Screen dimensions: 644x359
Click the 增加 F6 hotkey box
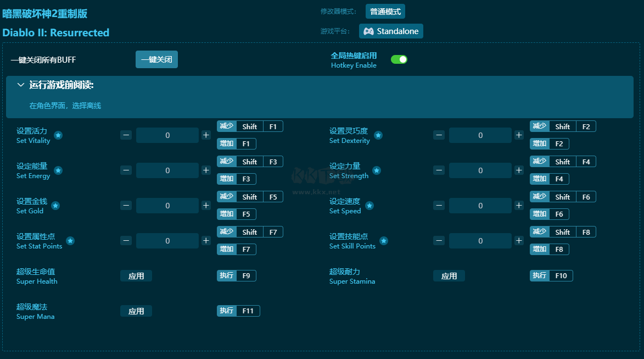click(x=550, y=214)
